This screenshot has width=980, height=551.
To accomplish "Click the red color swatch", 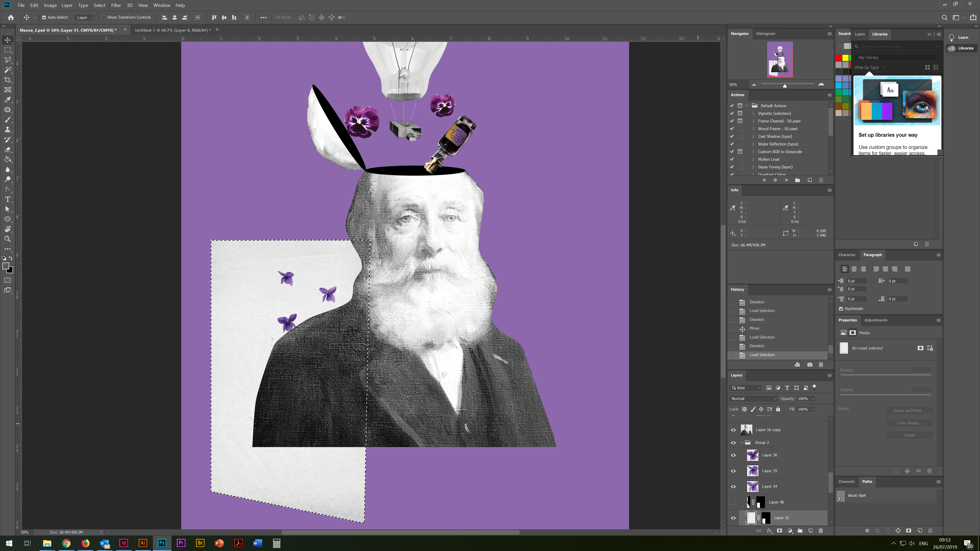I will pos(838,58).
